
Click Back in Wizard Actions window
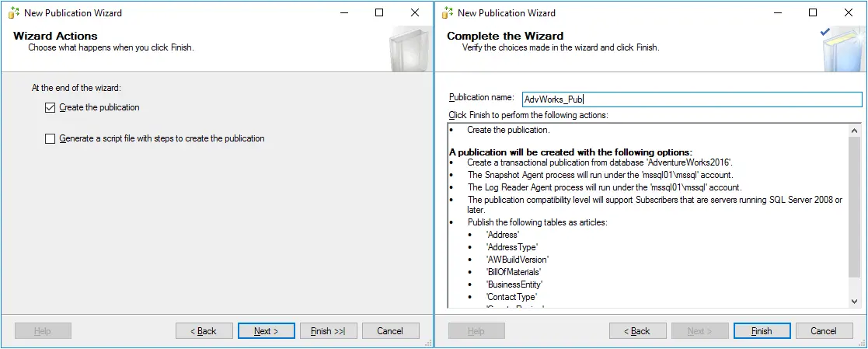(203, 330)
